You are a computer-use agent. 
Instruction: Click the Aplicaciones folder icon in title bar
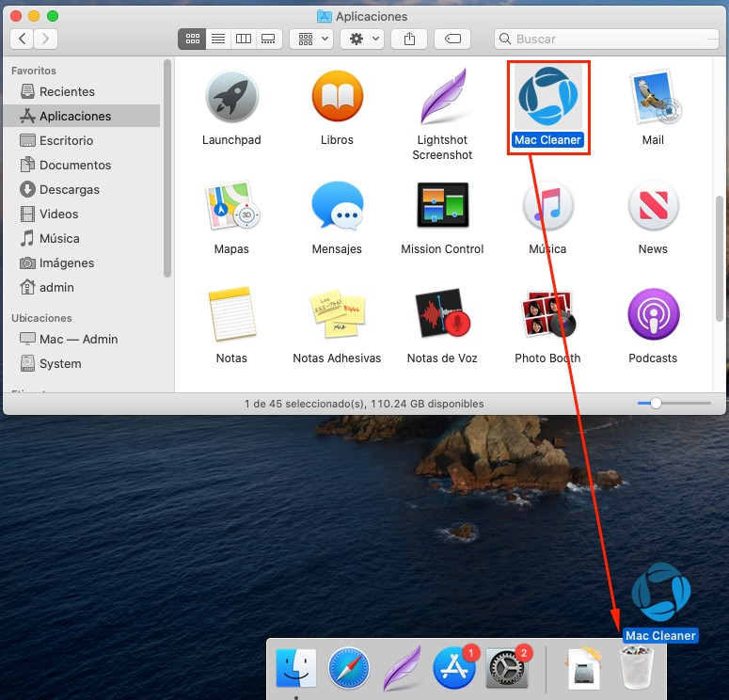(324, 16)
